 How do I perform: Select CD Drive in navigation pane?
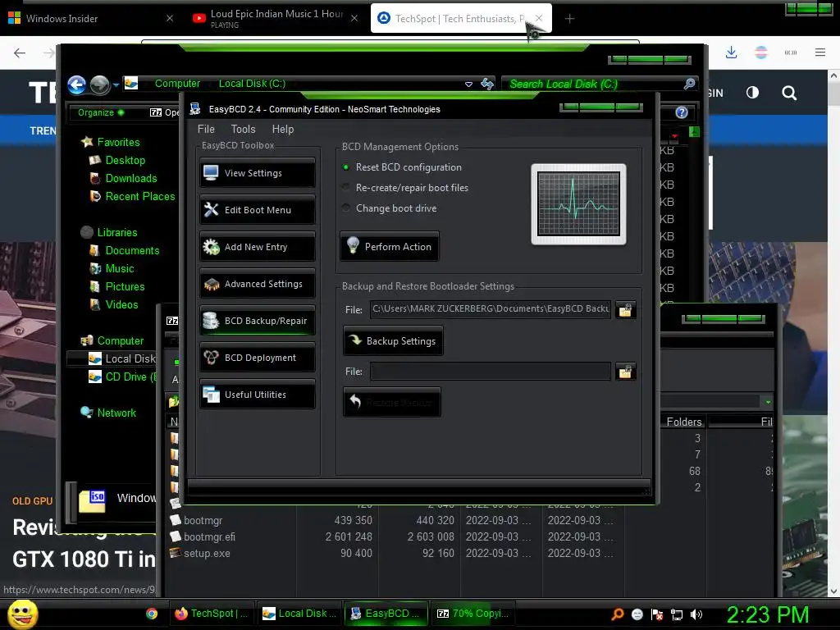123,377
